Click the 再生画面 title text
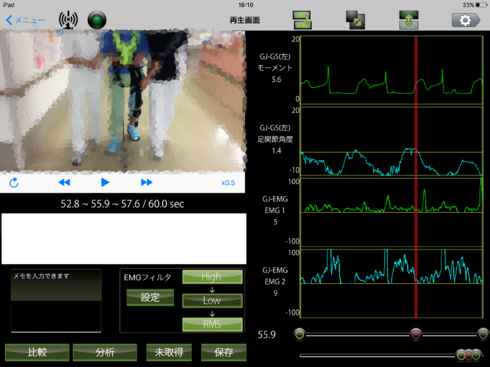 point(245,20)
